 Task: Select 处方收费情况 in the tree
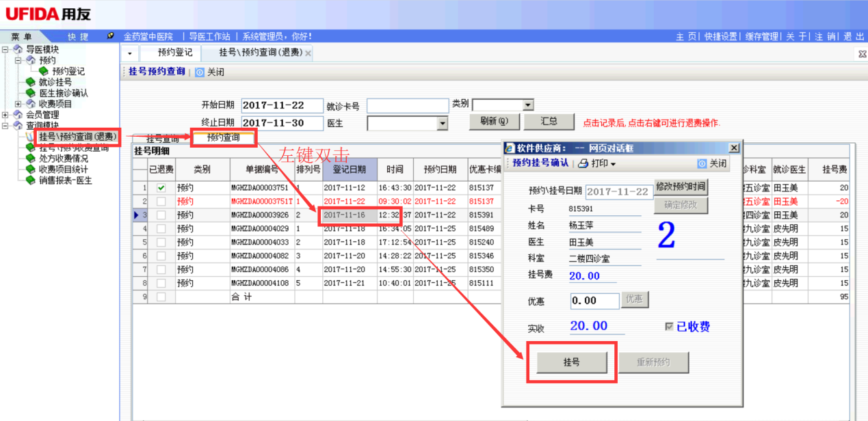pos(64,159)
